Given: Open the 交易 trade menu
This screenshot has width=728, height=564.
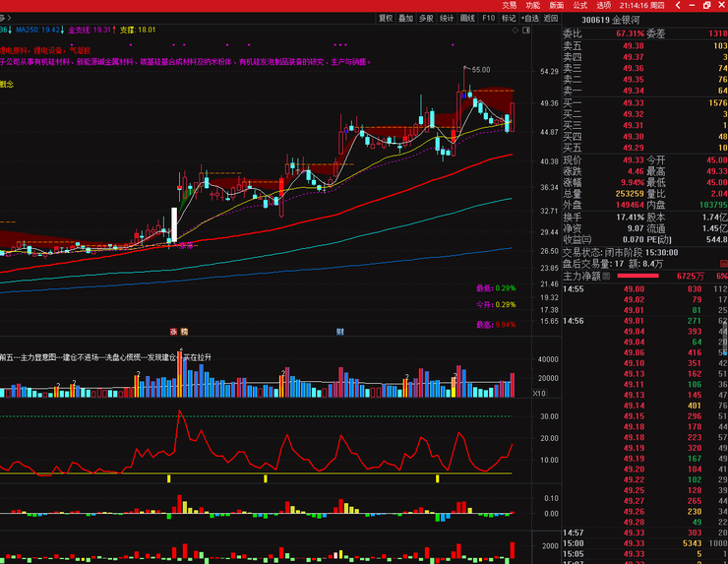Looking at the screenshot, I should click(510, 5).
